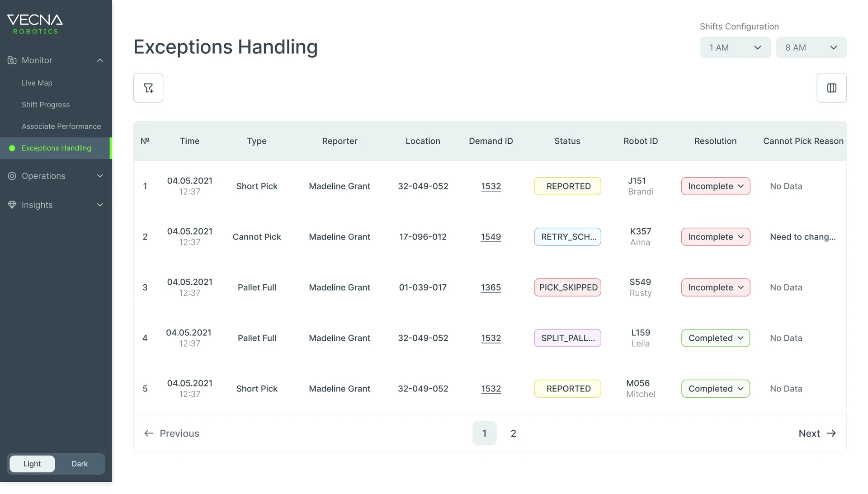Open Demand ID 1365 link
868x494 pixels.
[x=491, y=287]
